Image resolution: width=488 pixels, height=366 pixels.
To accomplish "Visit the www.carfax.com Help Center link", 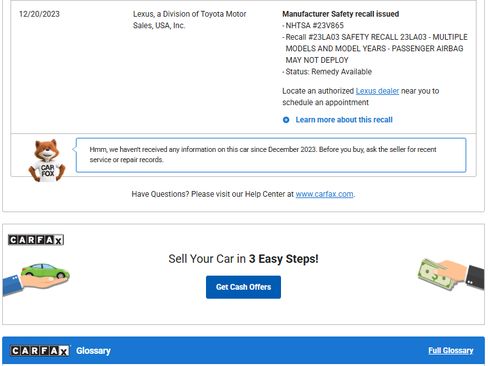I will click(x=324, y=194).
